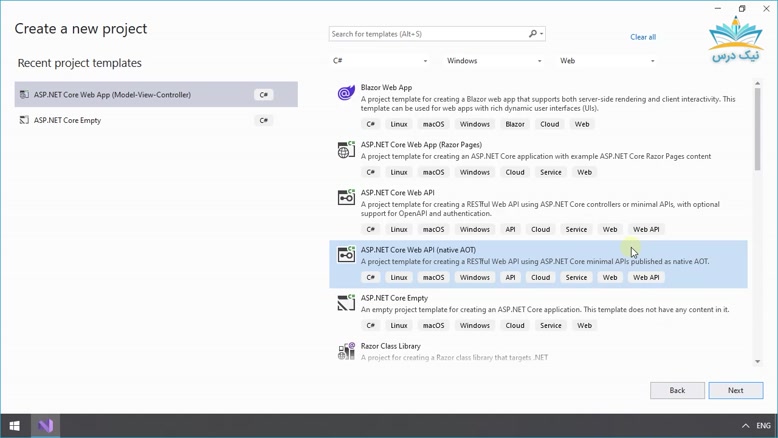
Task: Click the template list scroll down arrow
Action: (x=757, y=362)
